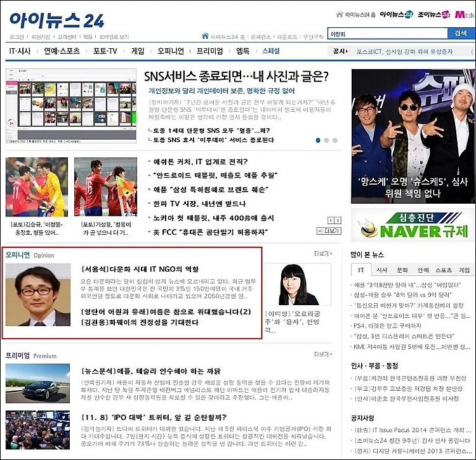
Task: Open 공시 ticker 포스코ICT 유상증자 link
Action: (405, 51)
